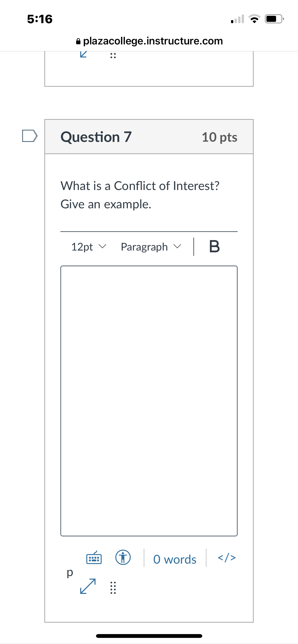Viewport: 298px width, 644px height.
Task: Tap the battery status icon
Action: point(274,19)
